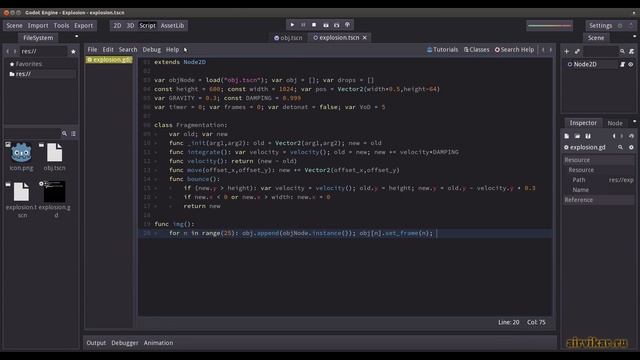Save the current resource in Inspector

(x=588, y=136)
